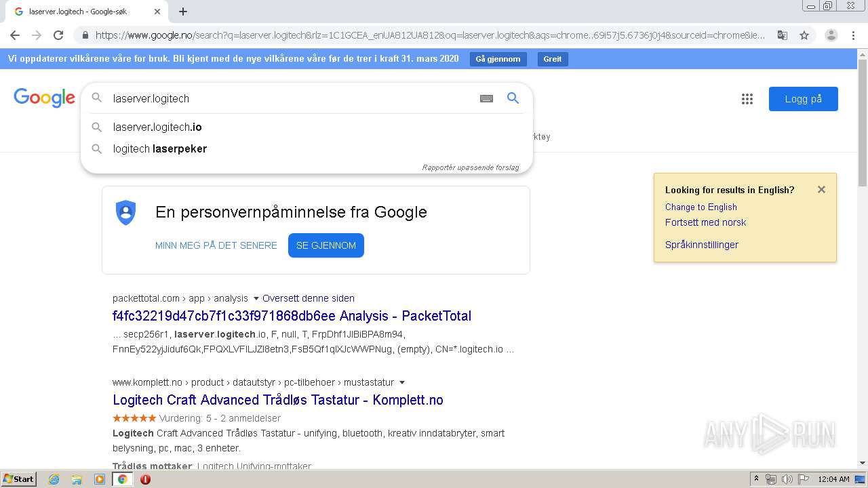Close the laserver.logitech Google tab

click(157, 12)
